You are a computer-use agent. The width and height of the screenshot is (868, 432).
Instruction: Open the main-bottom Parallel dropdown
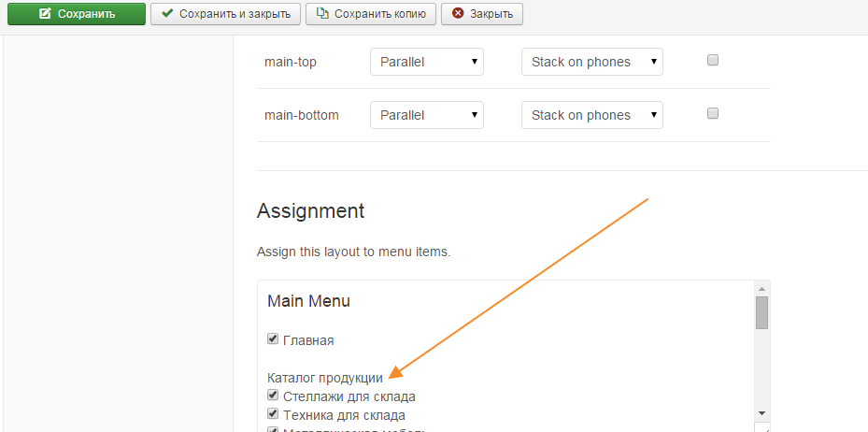427,116
